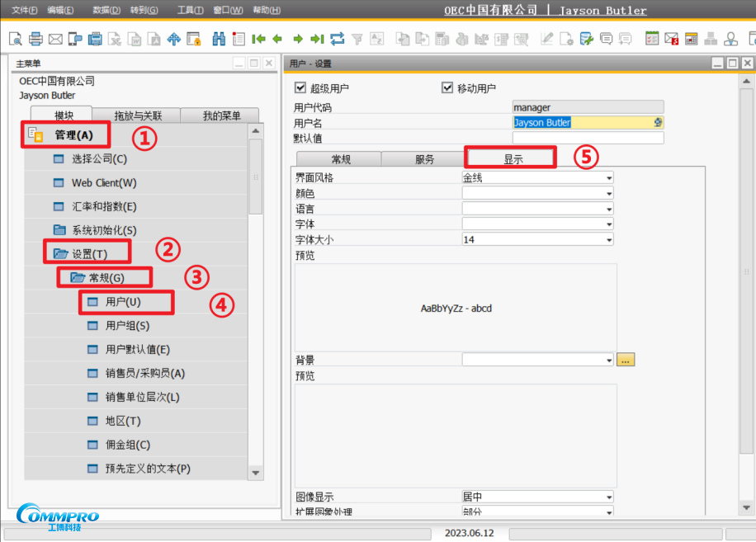Refresh the record with the green loop icon
The height and width of the screenshot is (542, 756).
[x=336, y=39]
